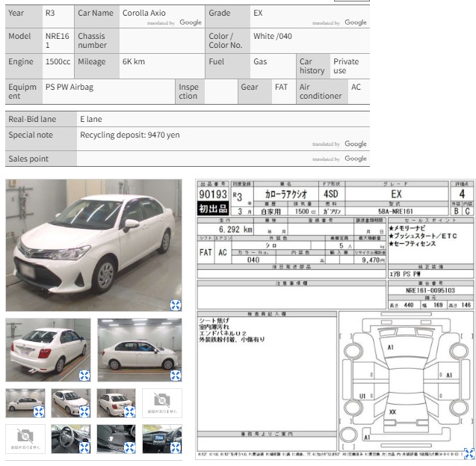Expand the seat interior thumbnail
476x466 pixels.
click(x=129, y=448)
